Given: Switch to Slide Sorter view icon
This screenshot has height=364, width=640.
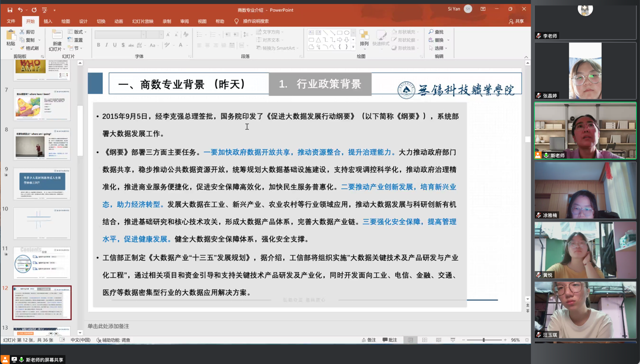Looking at the screenshot, I should (424, 340).
